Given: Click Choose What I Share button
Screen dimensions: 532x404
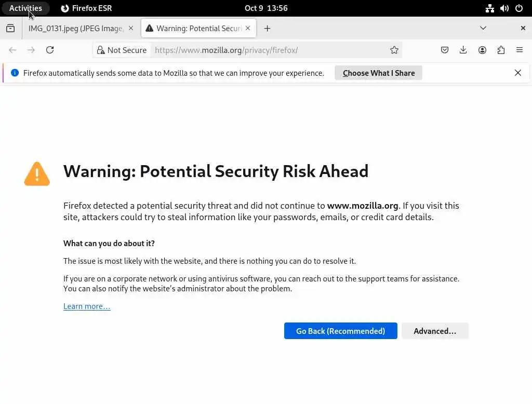Looking at the screenshot, I should coord(378,73).
